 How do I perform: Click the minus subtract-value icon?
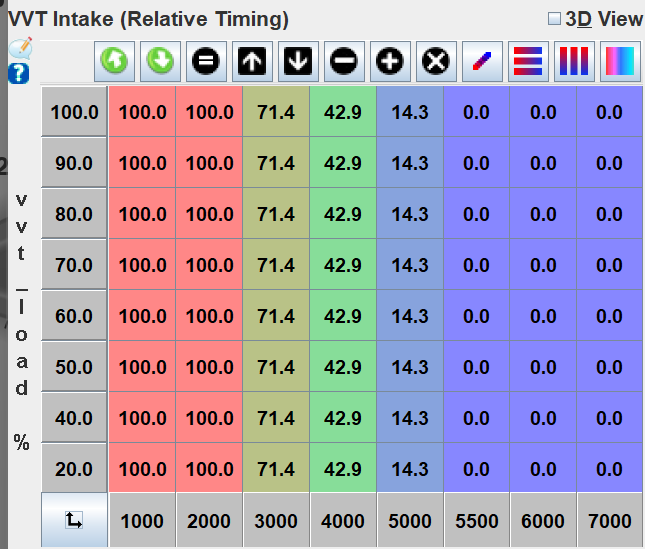point(343,61)
